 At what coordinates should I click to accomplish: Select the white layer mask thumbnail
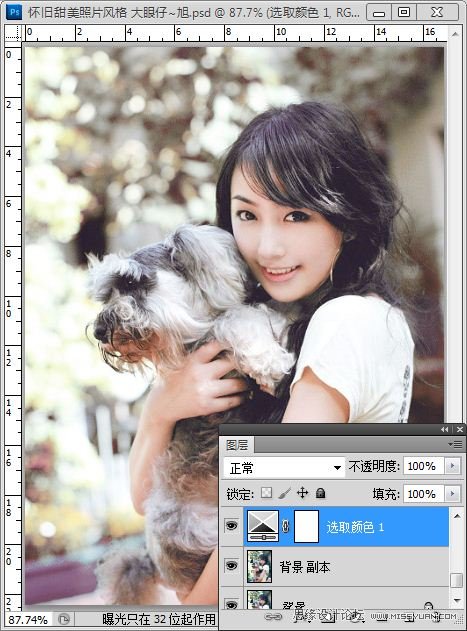(306, 526)
